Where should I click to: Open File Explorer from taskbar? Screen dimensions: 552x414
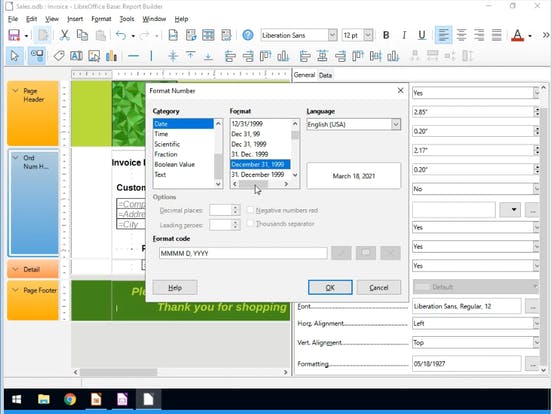(44, 399)
